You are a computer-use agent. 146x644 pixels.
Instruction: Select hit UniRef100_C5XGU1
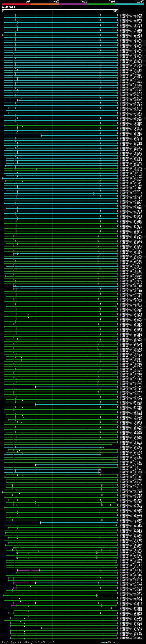(x=131, y=432)
